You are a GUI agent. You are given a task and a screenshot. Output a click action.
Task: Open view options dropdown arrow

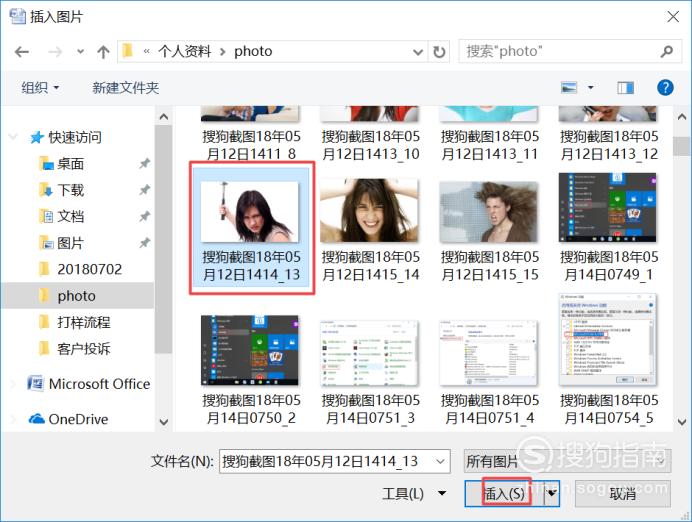click(590, 87)
